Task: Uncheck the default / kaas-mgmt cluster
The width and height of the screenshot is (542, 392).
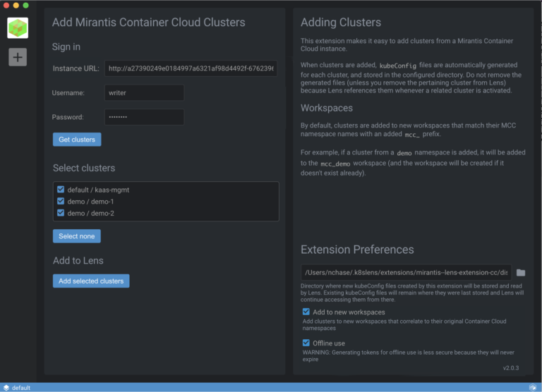Action: (x=61, y=189)
